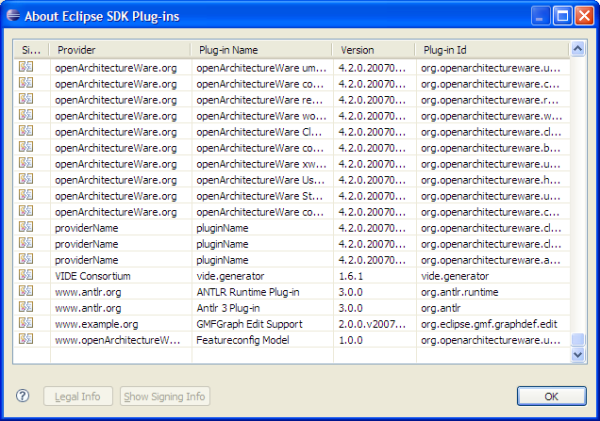The width and height of the screenshot is (600, 421).
Task: Sort table by Plug-in Id column header
Action: (x=492, y=50)
